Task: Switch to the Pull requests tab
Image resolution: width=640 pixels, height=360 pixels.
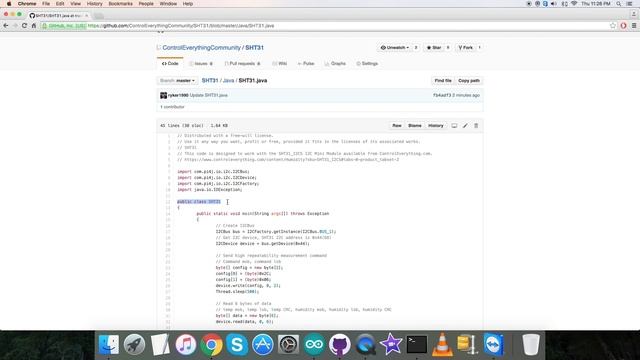Action: click(x=242, y=64)
